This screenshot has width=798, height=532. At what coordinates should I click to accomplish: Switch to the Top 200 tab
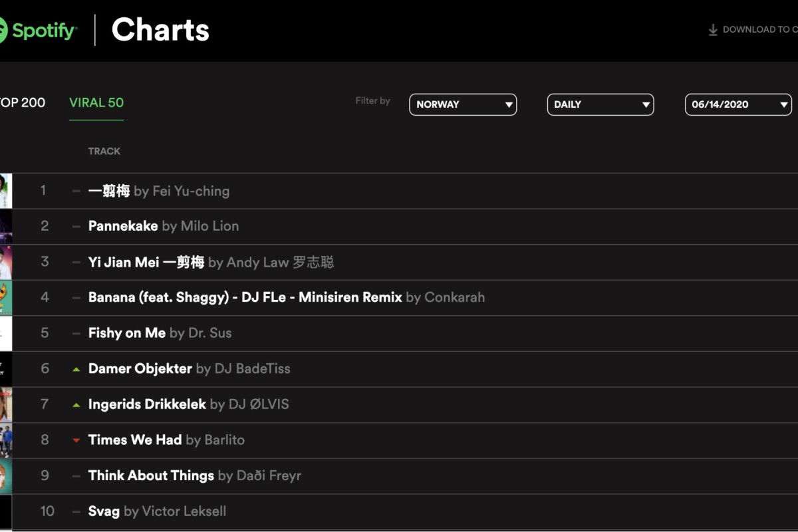pyautogui.click(x=23, y=102)
